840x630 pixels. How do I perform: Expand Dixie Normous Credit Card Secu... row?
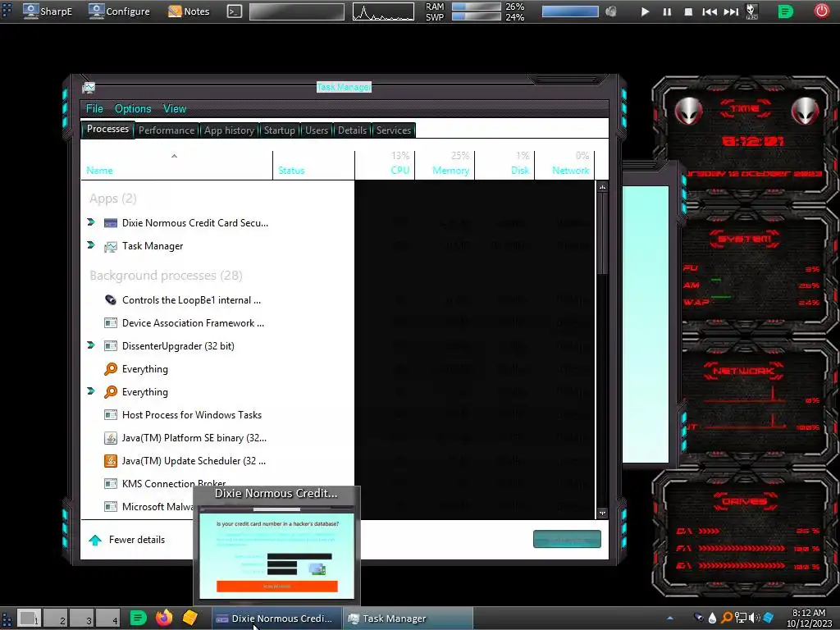[90, 222]
